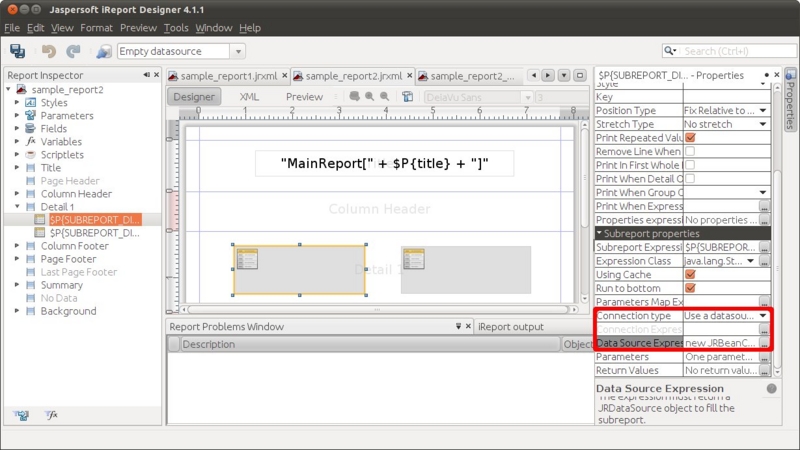Toggle Print Repeated Values checkbox
The width and height of the screenshot is (800, 450).
[x=690, y=138]
